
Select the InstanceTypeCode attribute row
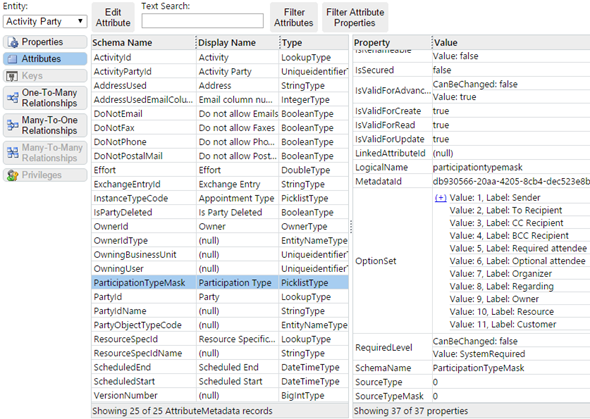click(220, 198)
